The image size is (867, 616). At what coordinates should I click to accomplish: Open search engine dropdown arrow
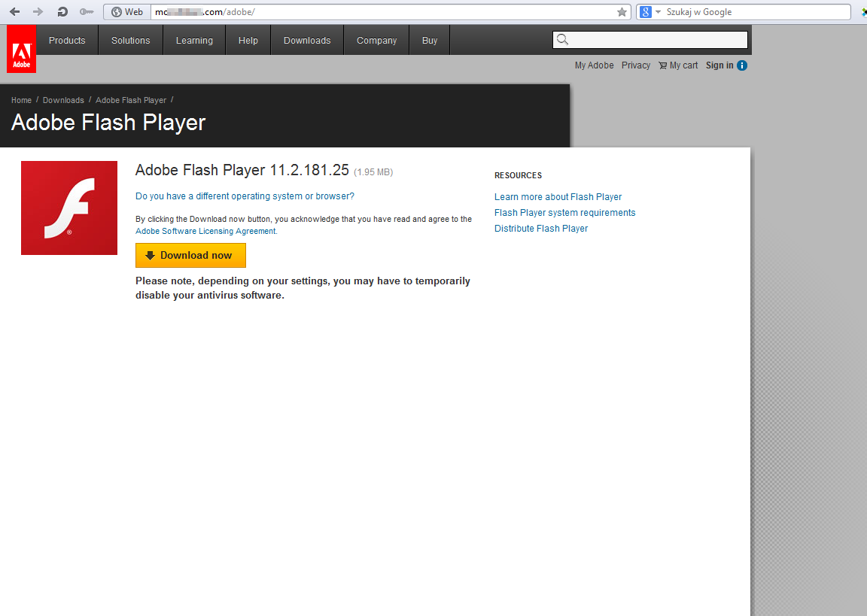tap(658, 12)
